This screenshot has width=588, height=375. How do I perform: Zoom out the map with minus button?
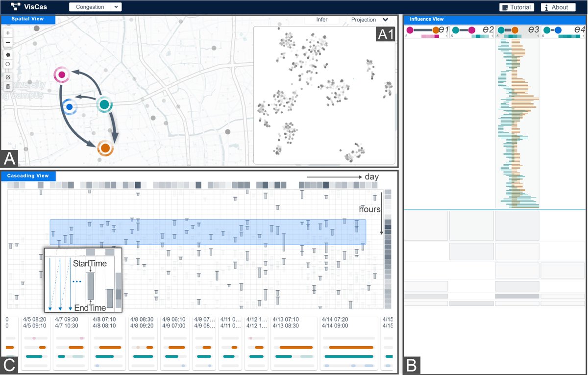coord(8,43)
